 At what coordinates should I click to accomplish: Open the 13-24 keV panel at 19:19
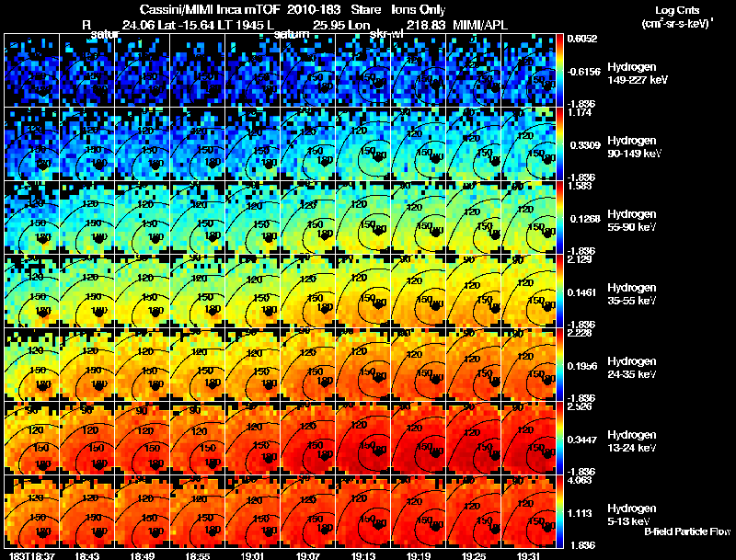(x=419, y=438)
